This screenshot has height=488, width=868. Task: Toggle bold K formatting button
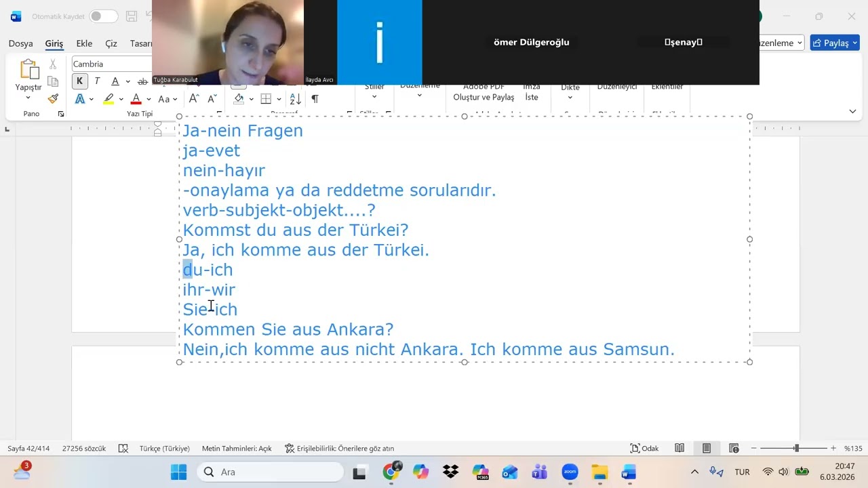(x=79, y=81)
